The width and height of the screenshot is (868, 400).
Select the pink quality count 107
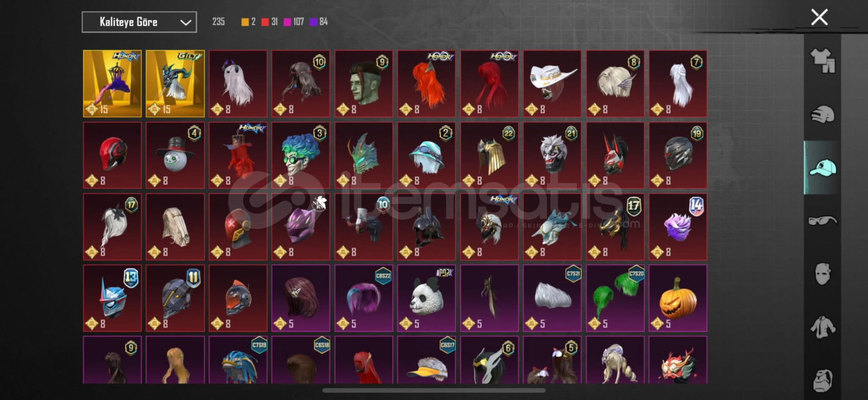point(294,22)
